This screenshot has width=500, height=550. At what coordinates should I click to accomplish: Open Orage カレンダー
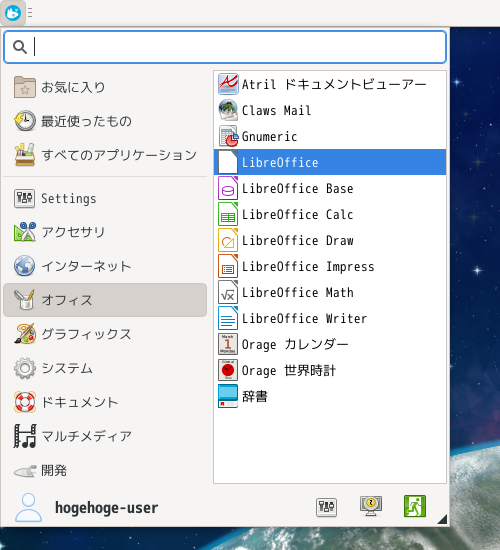[330, 344]
